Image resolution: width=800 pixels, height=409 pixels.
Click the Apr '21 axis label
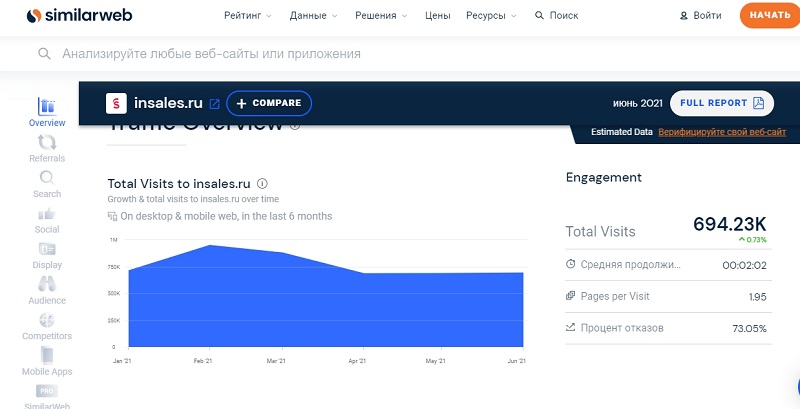357,361
